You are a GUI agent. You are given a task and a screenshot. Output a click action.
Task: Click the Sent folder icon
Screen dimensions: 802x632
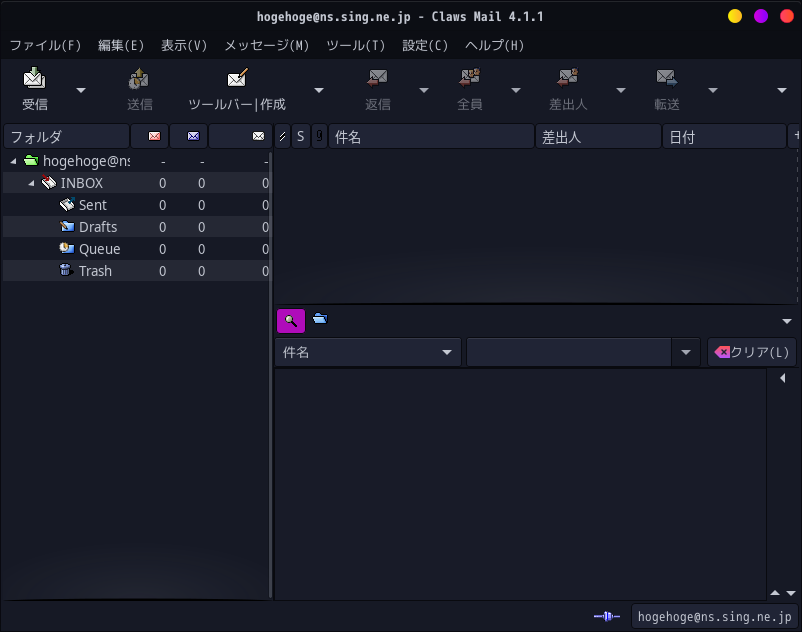[67, 205]
